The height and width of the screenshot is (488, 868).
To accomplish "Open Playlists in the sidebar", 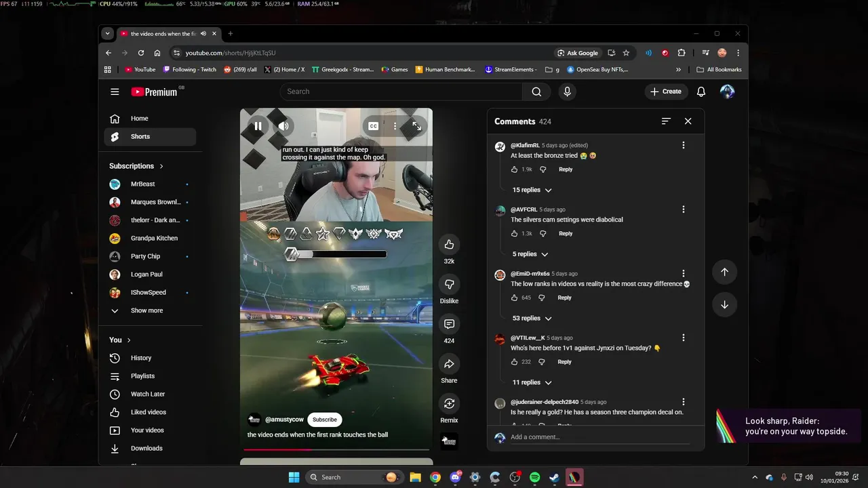I will point(150,376).
